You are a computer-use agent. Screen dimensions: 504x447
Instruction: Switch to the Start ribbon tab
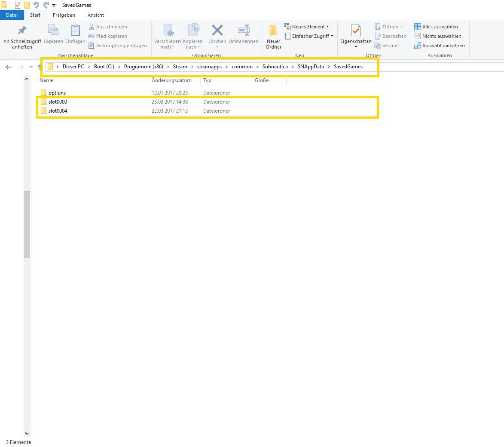[35, 15]
